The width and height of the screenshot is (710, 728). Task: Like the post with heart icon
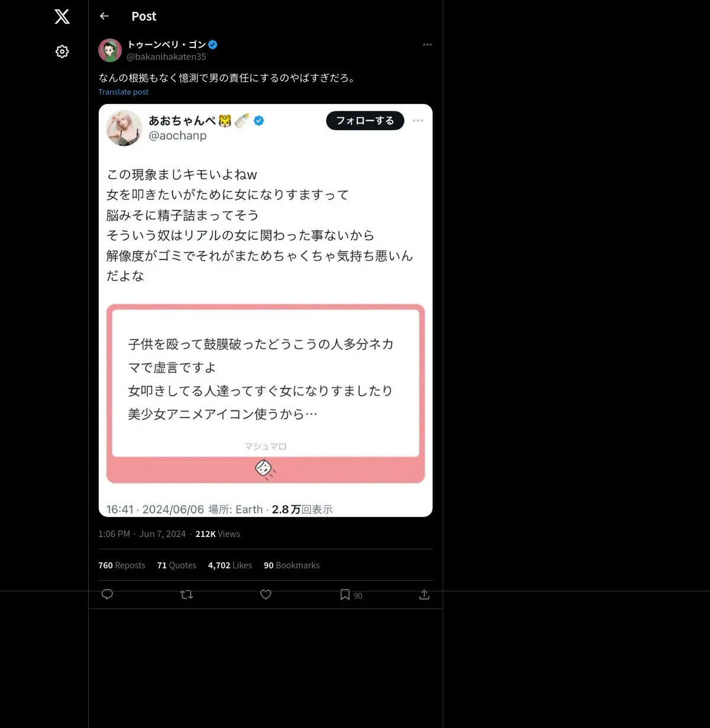[266, 594]
